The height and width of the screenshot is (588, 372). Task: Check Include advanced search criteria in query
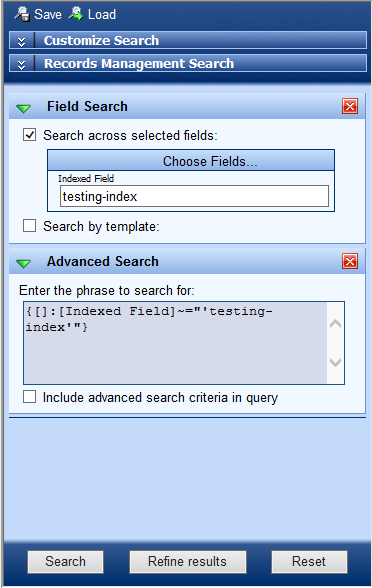tap(30, 397)
